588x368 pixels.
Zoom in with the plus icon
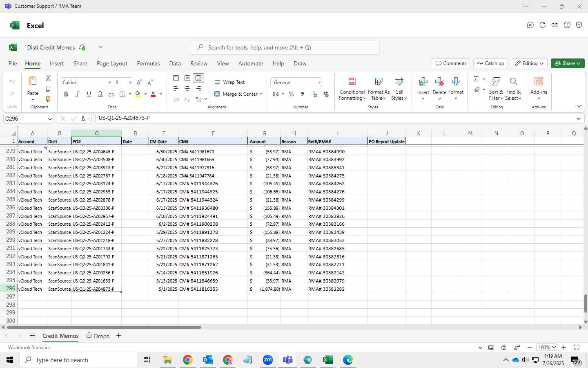pos(563,348)
